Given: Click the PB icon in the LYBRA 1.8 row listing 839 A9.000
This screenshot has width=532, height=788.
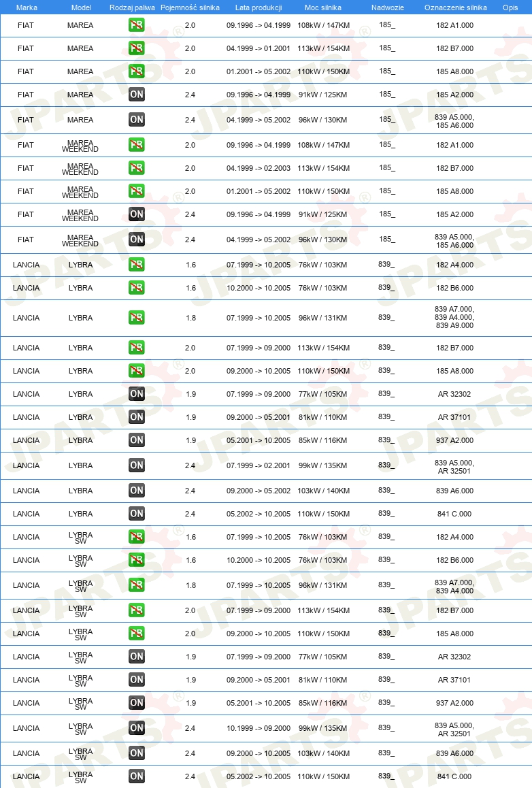Looking at the screenshot, I should [137, 318].
